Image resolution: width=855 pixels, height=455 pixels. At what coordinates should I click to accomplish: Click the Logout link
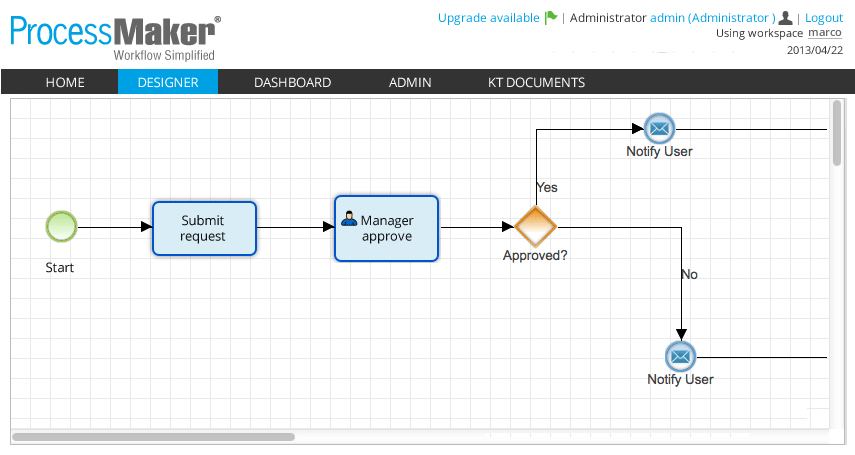(x=824, y=18)
